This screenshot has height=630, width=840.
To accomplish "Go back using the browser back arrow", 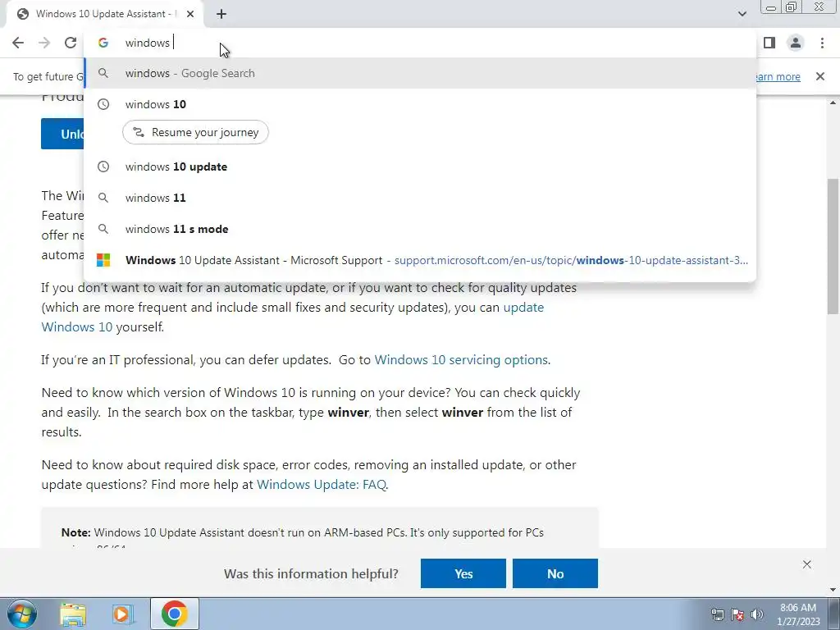I will 18,43.
